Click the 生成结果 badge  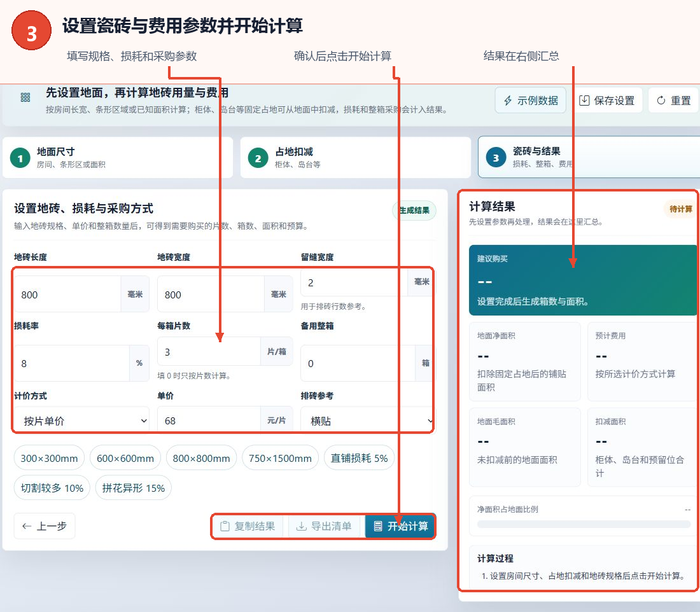[414, 210]
